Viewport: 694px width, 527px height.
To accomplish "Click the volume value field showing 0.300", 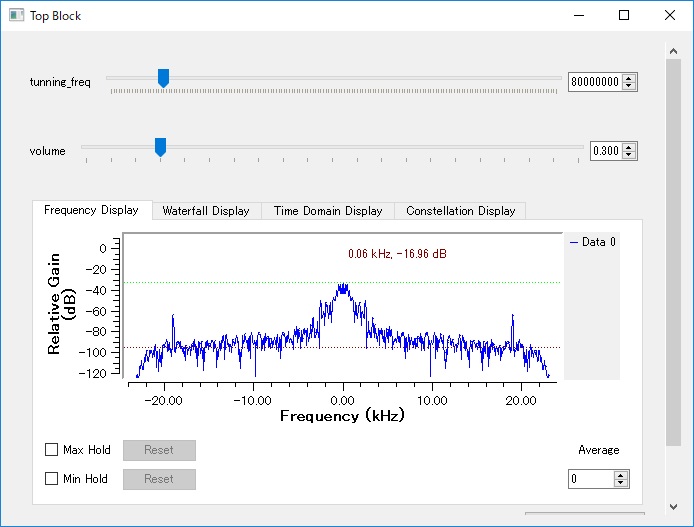I will click(605, 151).
